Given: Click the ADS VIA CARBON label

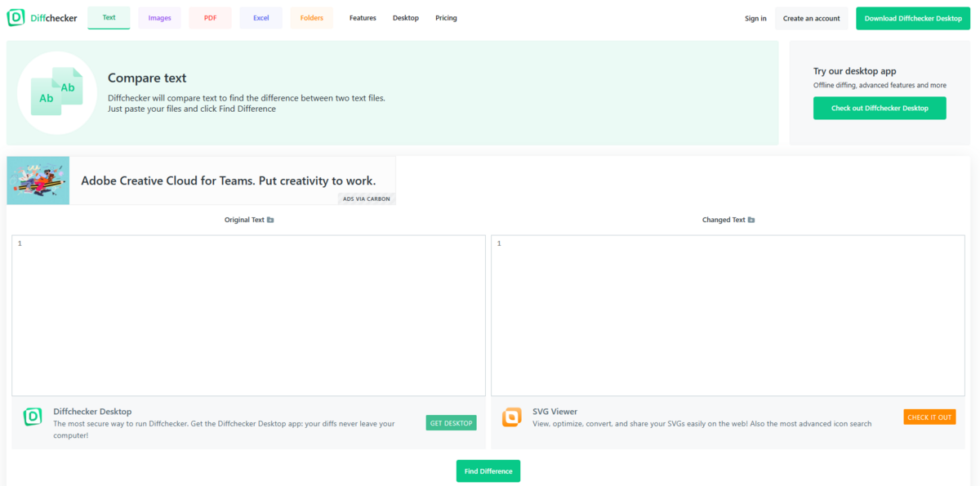Looking at the screenshot, I should click(x=367, y=198).
